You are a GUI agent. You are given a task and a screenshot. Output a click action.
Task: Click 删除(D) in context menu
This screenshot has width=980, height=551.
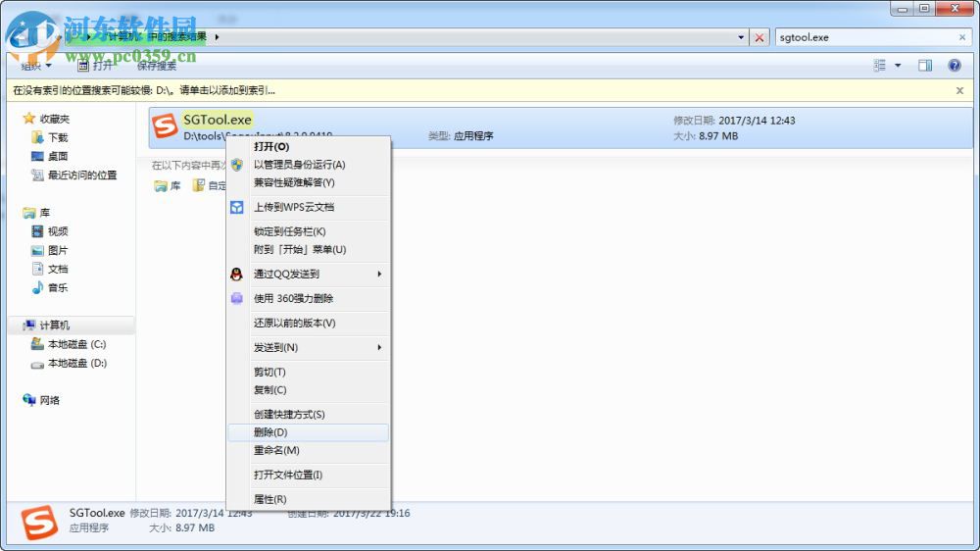tap(308, 432)
